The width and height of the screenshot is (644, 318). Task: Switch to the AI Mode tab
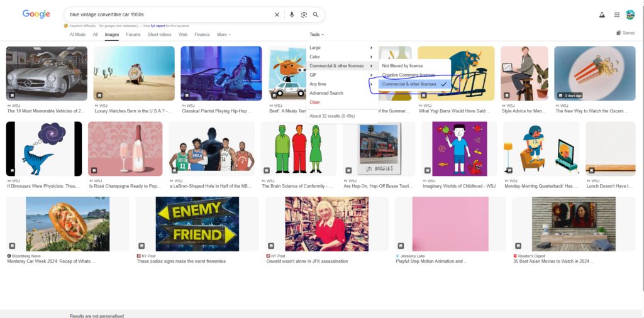click(77, 35)
